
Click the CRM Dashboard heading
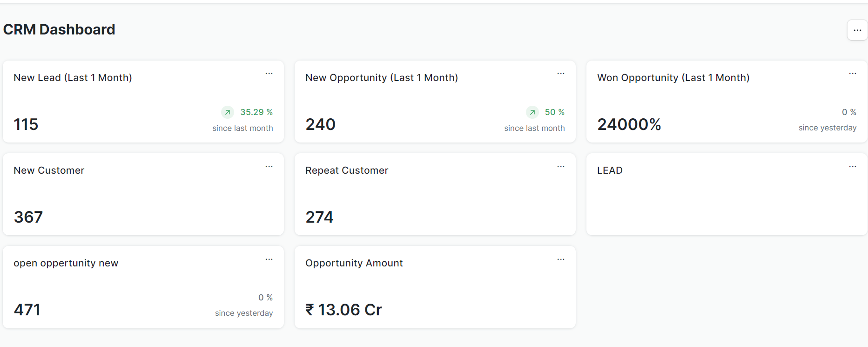pyautogui.click(x=59, y=29)
